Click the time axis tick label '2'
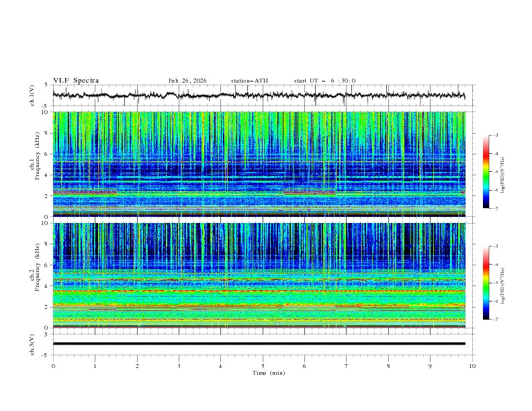This screenshot has width=532, height=411. [x=137, y=366]
